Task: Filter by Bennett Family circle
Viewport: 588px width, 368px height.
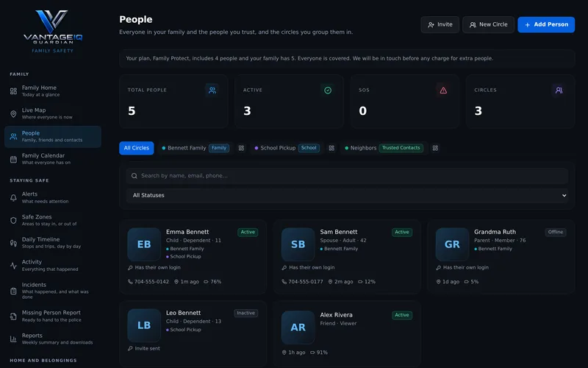Action: [x=196, y=148]
